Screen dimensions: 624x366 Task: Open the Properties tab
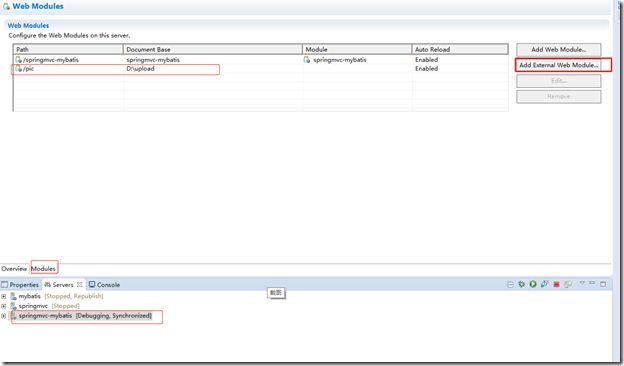click(x=20, y=284)
